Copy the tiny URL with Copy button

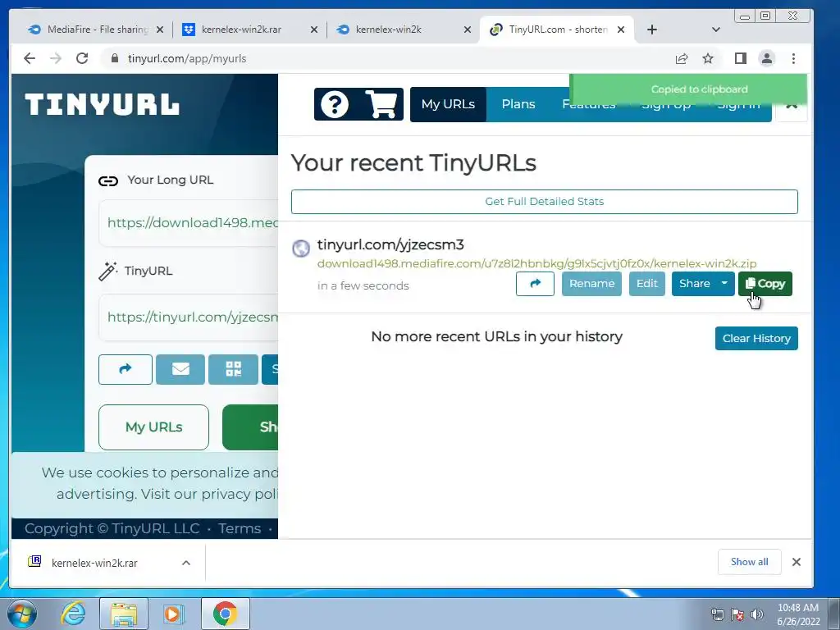(765, 283)
